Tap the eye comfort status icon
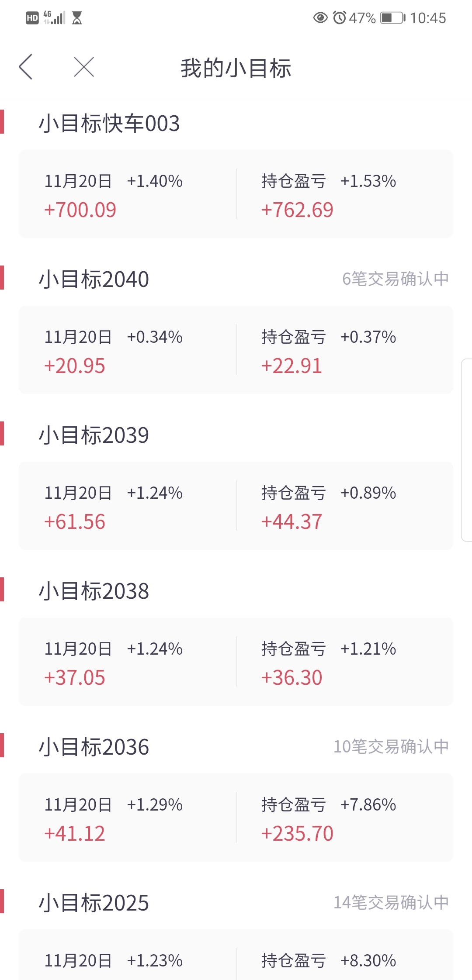 pos(320,18)
